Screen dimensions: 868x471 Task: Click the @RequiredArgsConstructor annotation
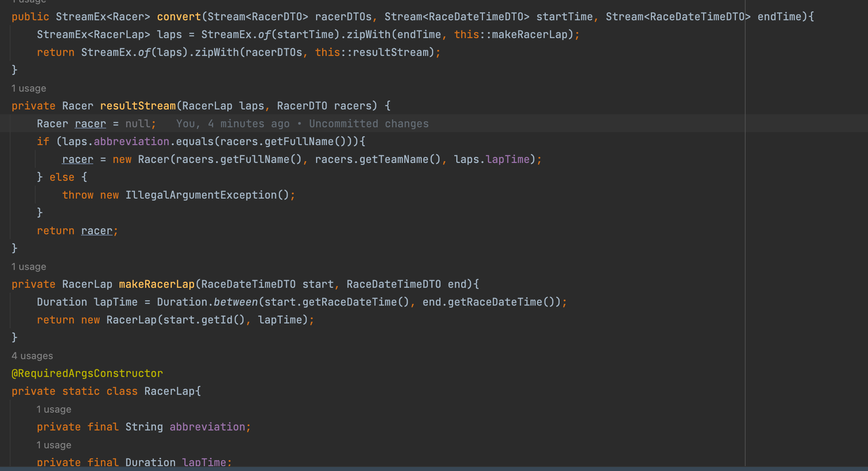coord(87,373)
